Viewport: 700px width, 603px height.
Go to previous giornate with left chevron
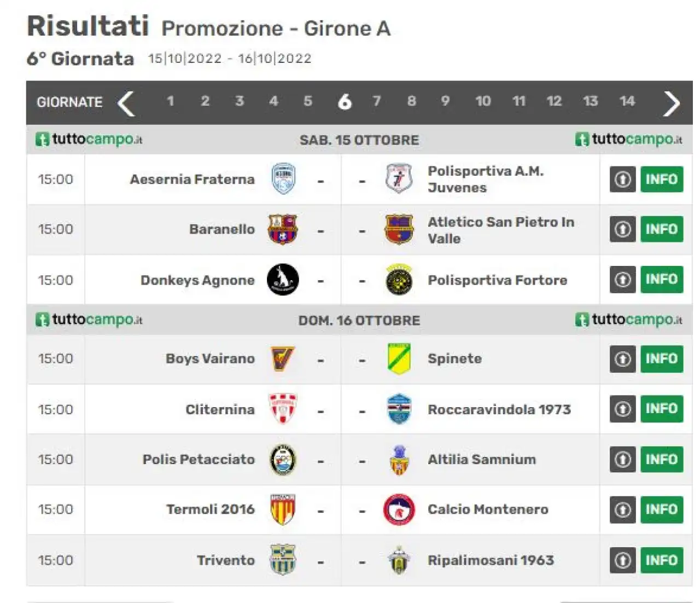coord(126,103)
